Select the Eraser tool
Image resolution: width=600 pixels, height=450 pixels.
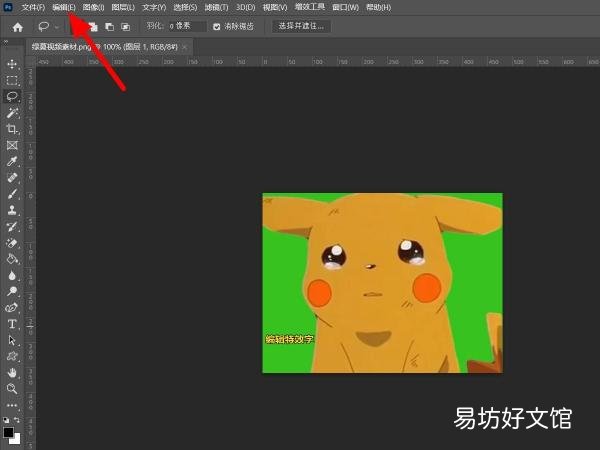click(12, 243)
